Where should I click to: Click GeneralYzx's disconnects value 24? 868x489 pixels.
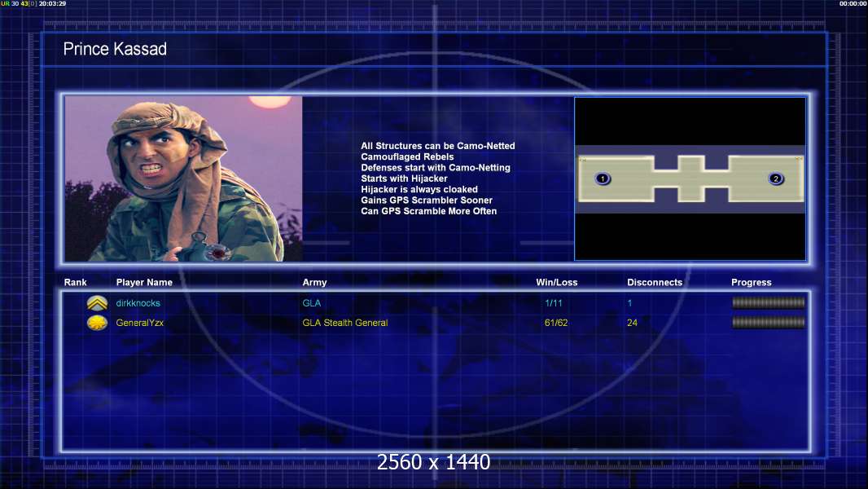(632, 323)
